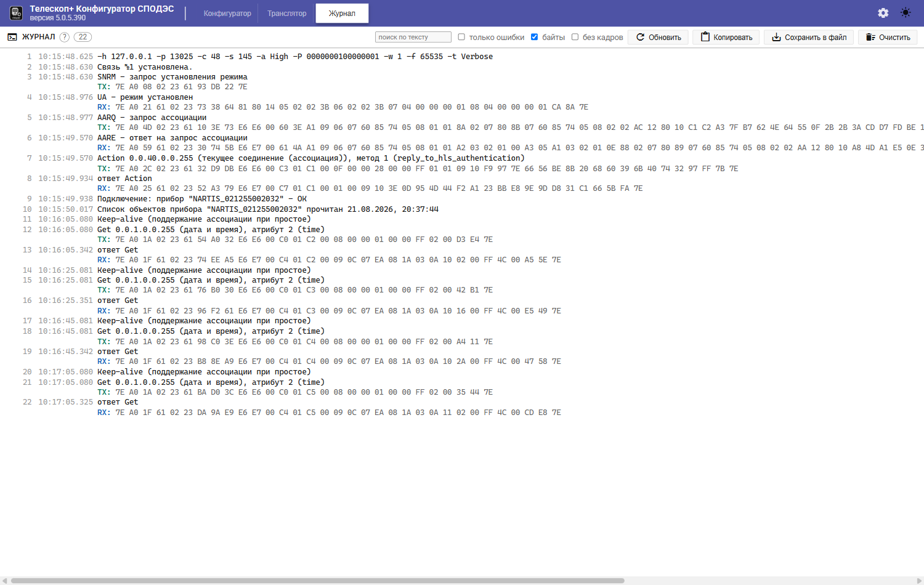This screenshot has height=585, width=924.
Task: Enable the 'только ошибки' checkbox
Action: click(461, 37)
